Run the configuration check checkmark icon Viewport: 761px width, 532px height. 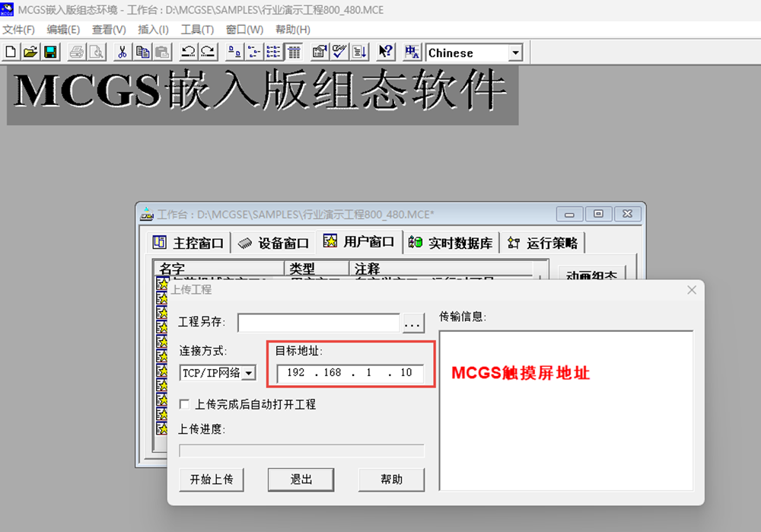[x=339, y=52]
